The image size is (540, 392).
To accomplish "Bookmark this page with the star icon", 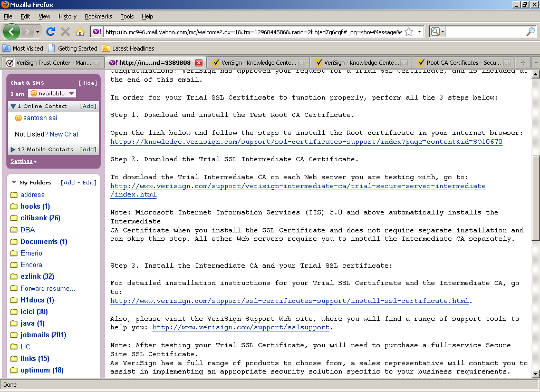I will pyautogui.click(x=409, y=32).
